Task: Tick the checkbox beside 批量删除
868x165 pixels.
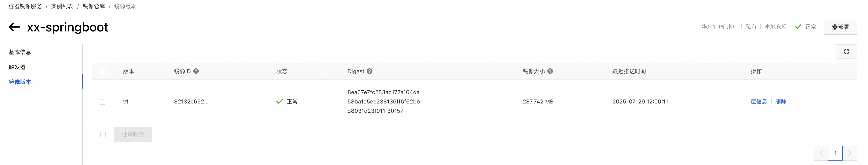Action: 103,135
